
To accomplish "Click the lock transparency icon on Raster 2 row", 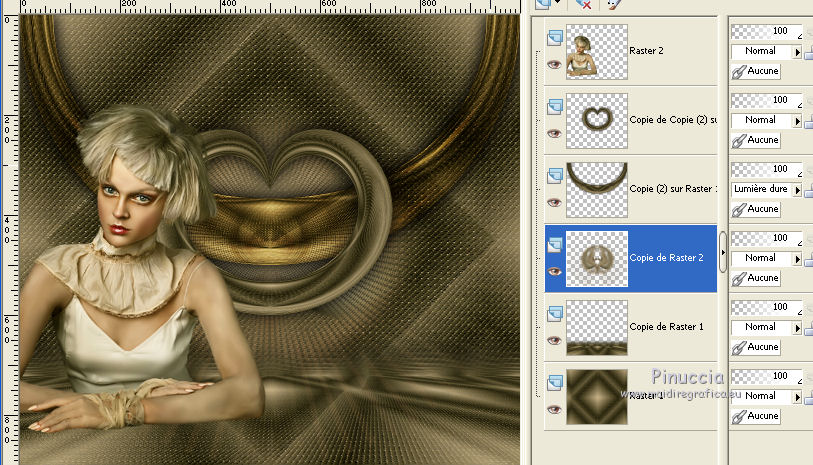I will click(808, 51).
